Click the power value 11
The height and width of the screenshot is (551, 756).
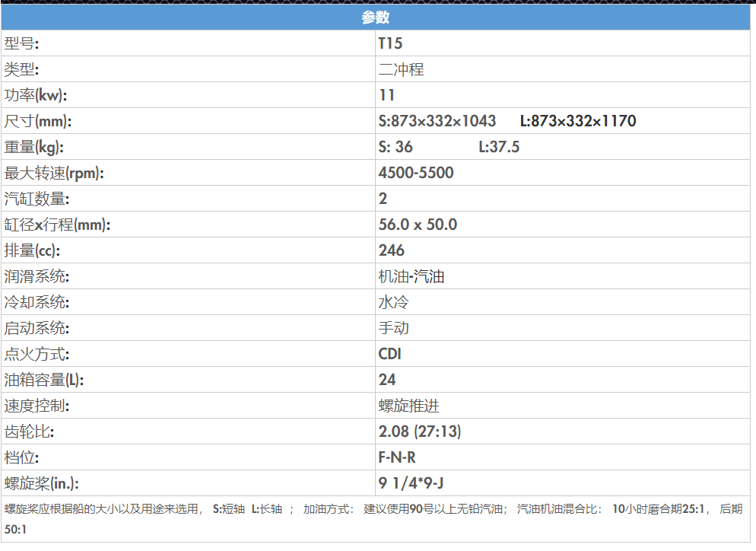click(x=386, y=95)
